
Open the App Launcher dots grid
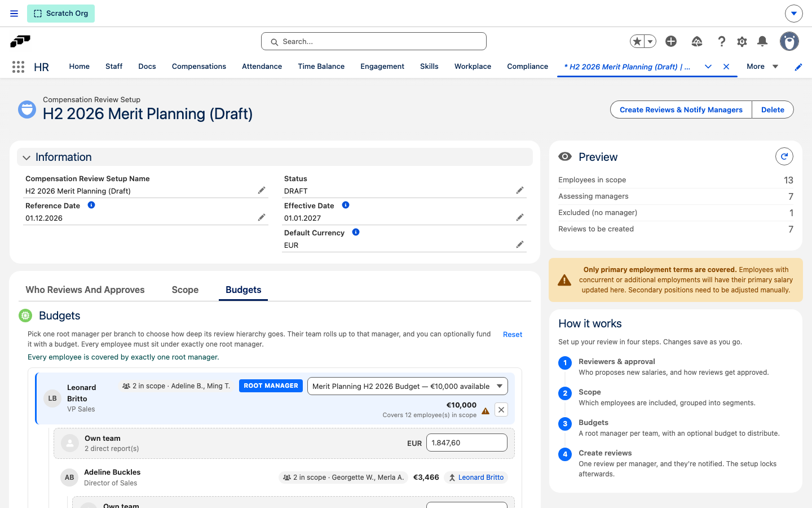click(x=18, y=67)
